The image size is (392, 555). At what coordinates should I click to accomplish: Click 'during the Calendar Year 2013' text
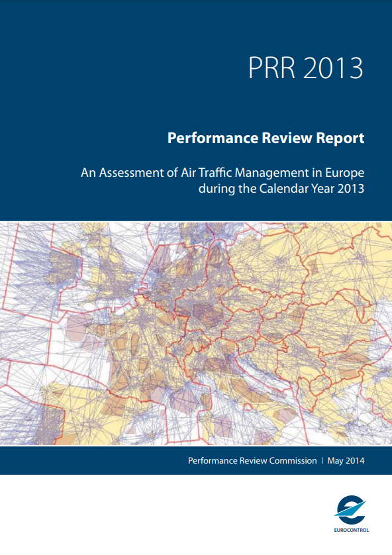[281, 188]
